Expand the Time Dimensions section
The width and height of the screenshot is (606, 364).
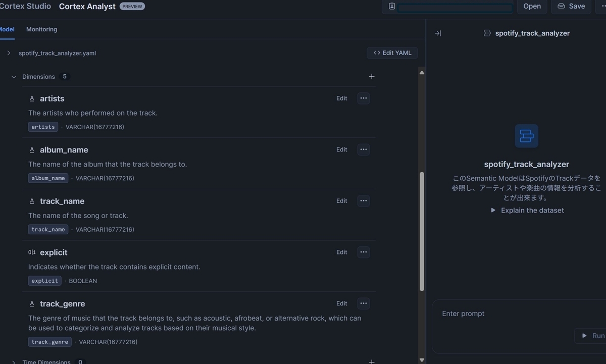pyautogui.click(x=14, y=361)
